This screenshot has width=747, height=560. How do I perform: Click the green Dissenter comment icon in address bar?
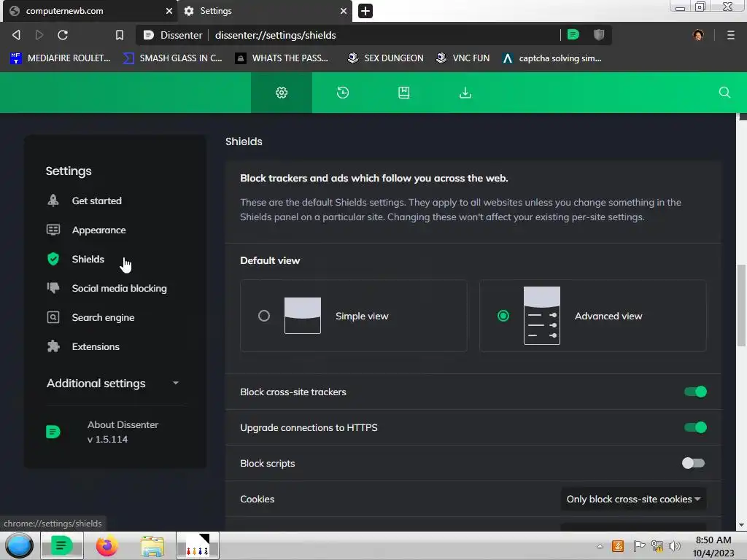tap(573, 34)
